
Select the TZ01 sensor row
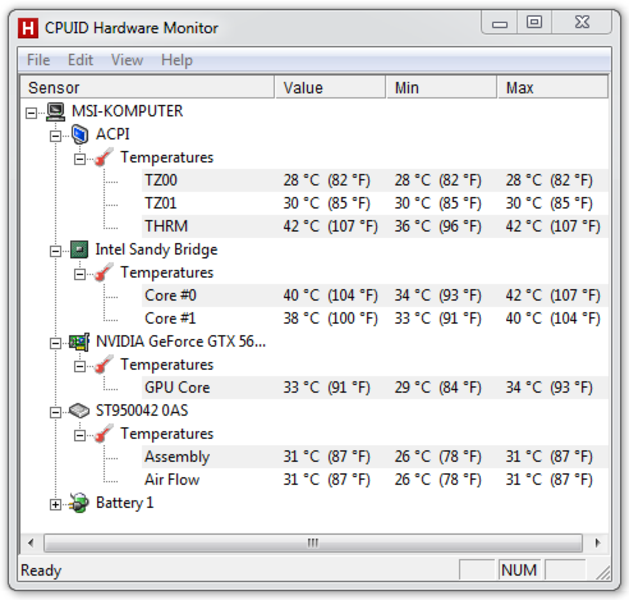click(x=375, y=203)
